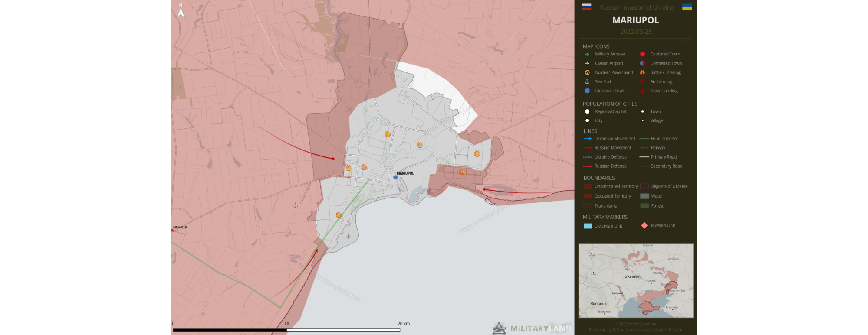Viewport: 868px width, 335px height.
Task: Click the Russian flag in the header
Action: [x=586, y=7]
